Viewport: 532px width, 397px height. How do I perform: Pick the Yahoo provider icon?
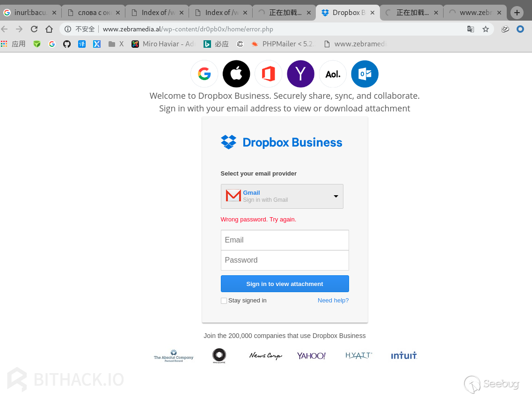pyautogui.click(x=300, y=74)
